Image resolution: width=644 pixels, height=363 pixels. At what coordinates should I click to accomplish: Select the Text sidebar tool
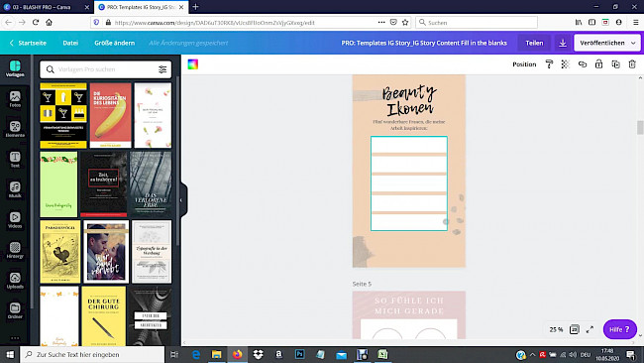coord(15,160)
